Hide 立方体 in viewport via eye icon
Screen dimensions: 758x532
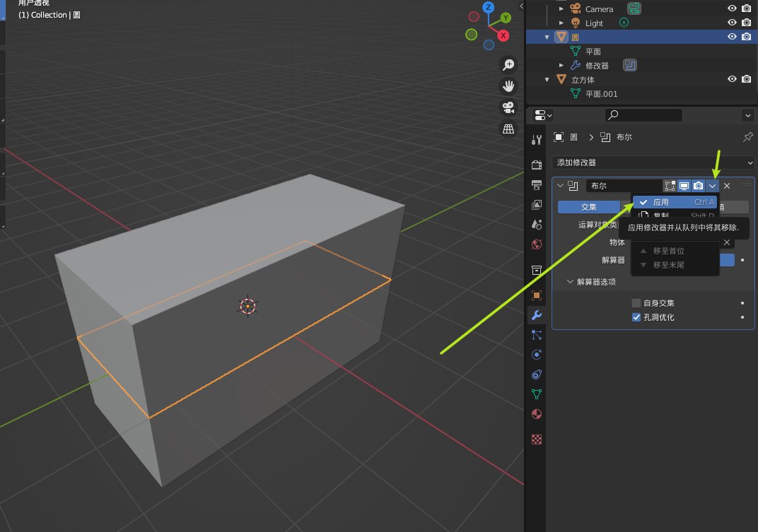pos(732,78)
